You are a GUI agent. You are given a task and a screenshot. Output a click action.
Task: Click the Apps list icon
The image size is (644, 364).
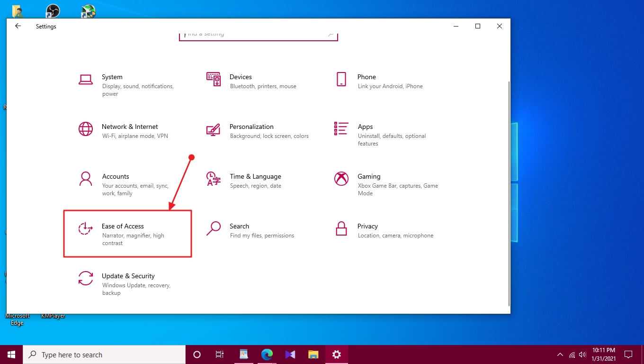341,129
